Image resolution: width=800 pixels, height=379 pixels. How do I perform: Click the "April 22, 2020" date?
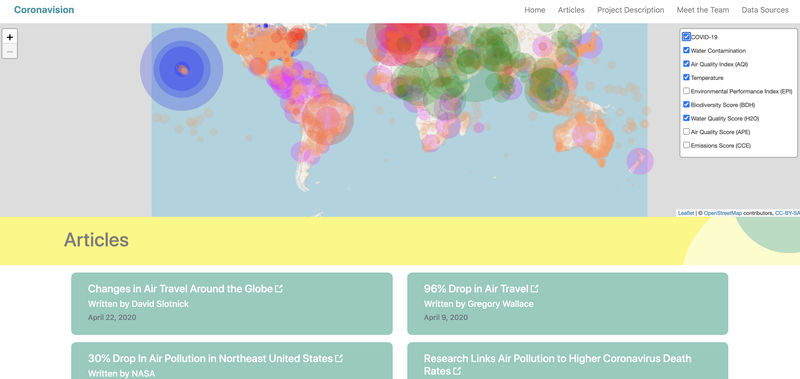point(112,317)
